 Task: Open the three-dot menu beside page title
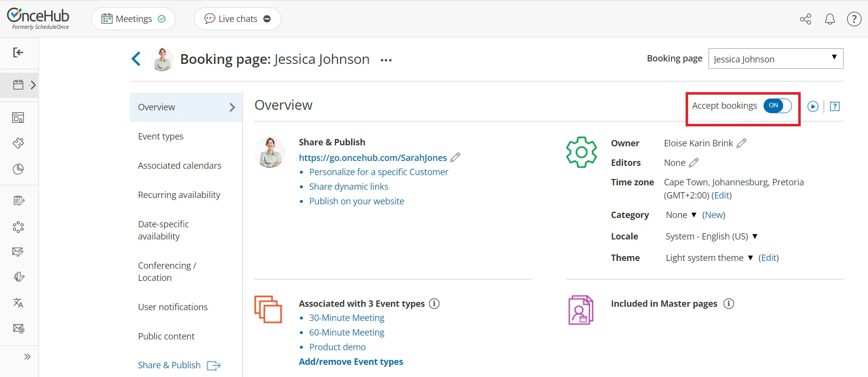pyautogui.click(x=386, y=60)
